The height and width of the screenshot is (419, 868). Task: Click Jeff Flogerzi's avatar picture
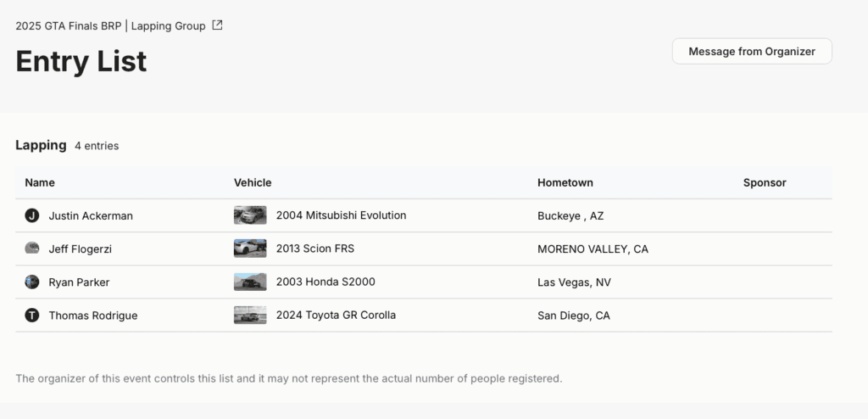point(32,249)
